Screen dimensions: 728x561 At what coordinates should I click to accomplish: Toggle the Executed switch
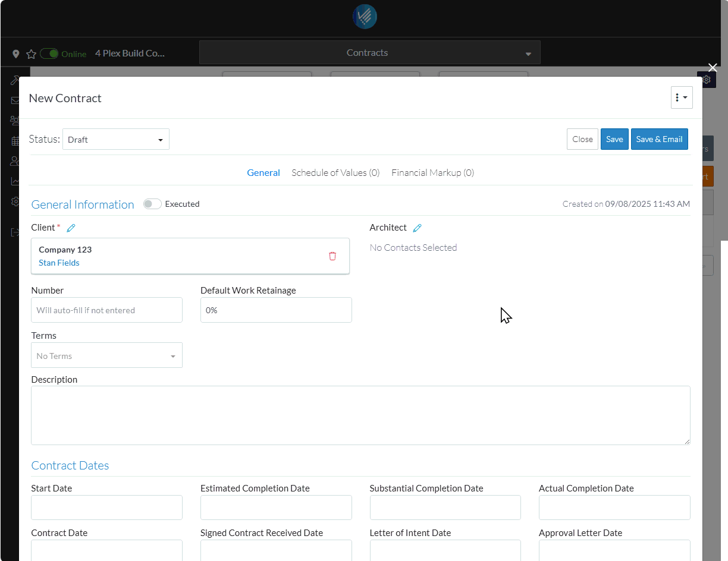point(152,204)
